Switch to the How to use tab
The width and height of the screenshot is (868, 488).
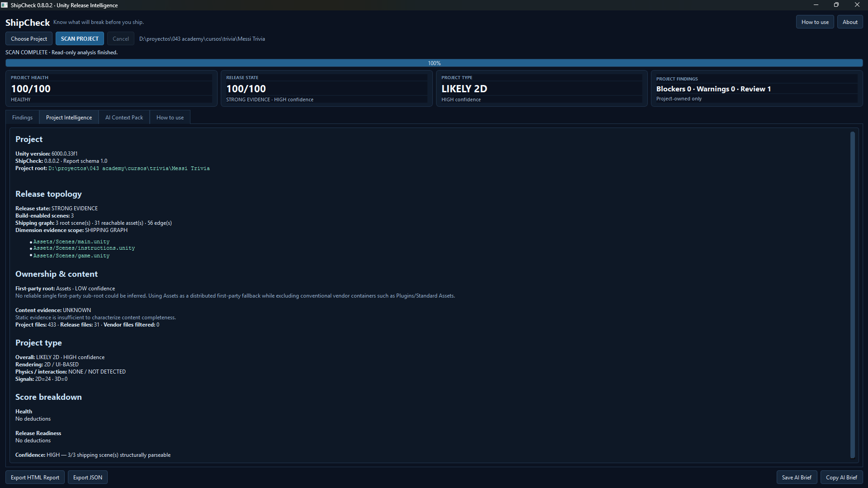tap(170, 118)
